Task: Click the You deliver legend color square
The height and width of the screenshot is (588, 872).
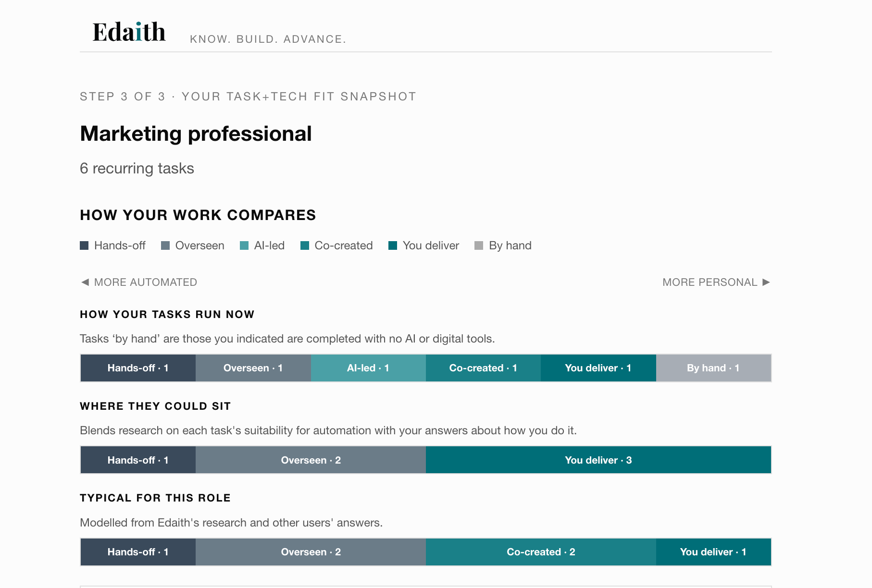Action: [393, 245]
